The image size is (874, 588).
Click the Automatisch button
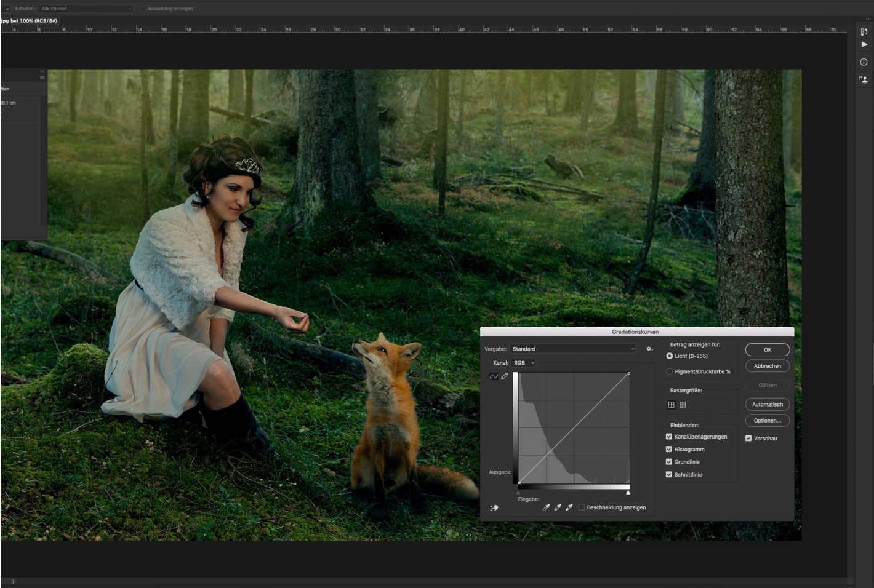767,405
